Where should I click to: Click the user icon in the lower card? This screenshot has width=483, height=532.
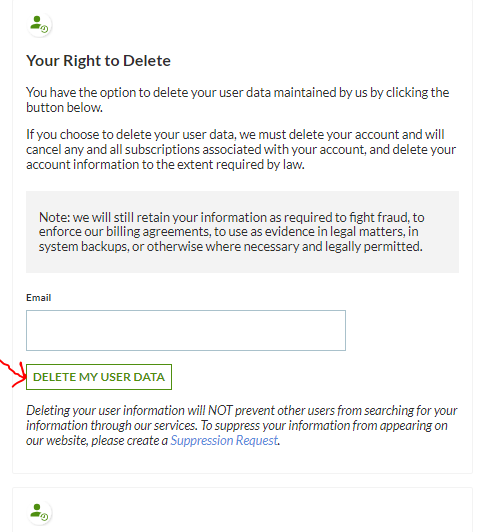(x=39, y=512)
